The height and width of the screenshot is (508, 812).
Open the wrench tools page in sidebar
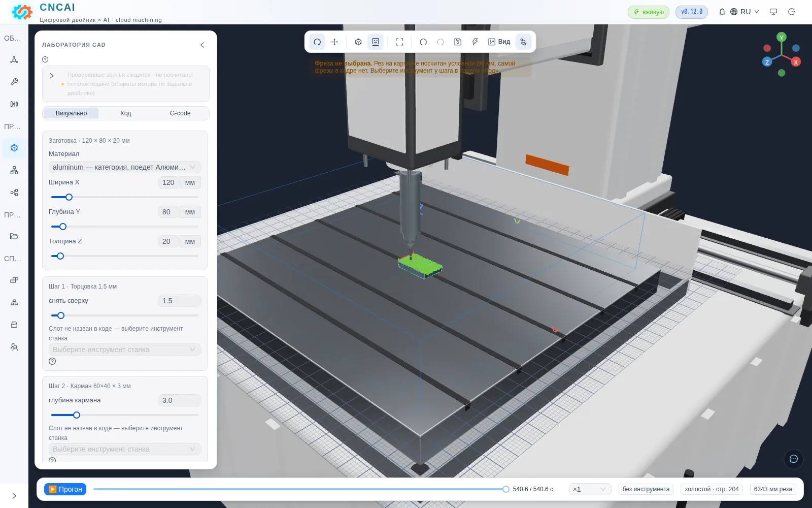[x=14, y=82]
